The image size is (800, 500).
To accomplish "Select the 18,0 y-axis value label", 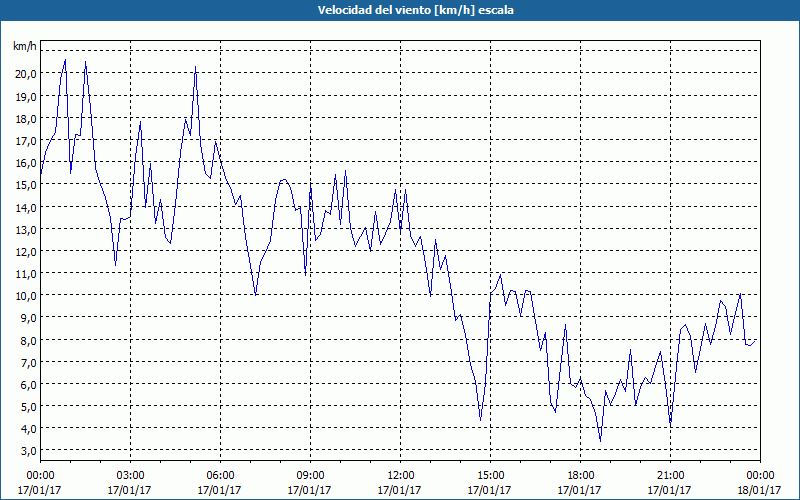I will point(26,118).
